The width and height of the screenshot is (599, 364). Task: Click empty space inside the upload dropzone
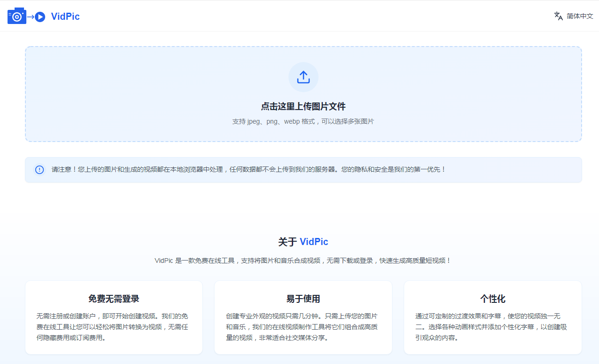pos(141,94)
